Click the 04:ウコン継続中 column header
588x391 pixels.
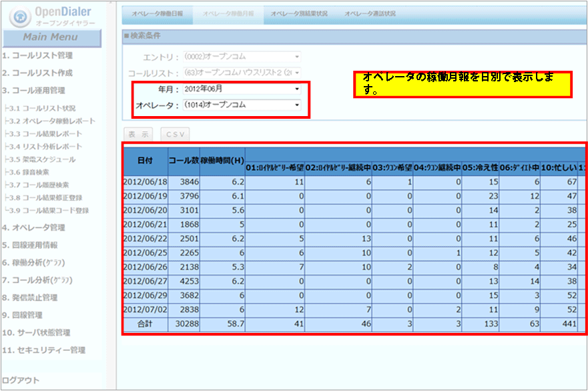[437, 168]
